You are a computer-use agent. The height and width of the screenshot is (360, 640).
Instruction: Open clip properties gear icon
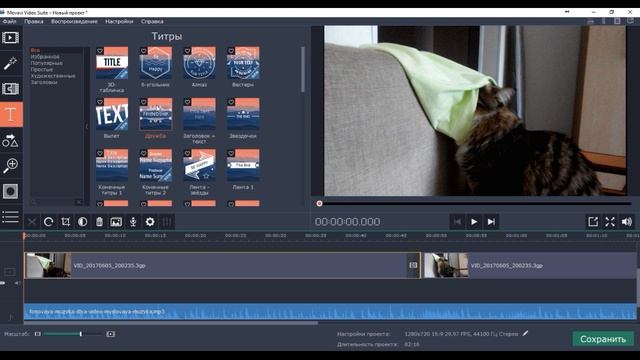coord(150,222)
